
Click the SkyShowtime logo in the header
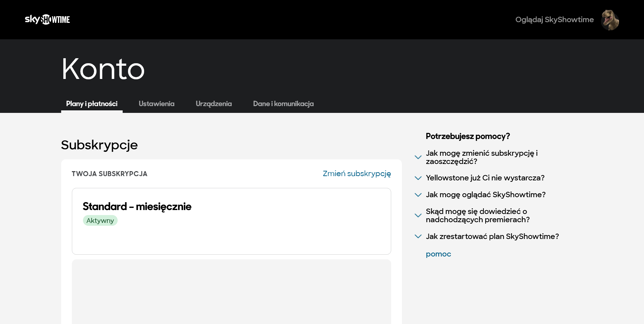click(x=47, y=19)
